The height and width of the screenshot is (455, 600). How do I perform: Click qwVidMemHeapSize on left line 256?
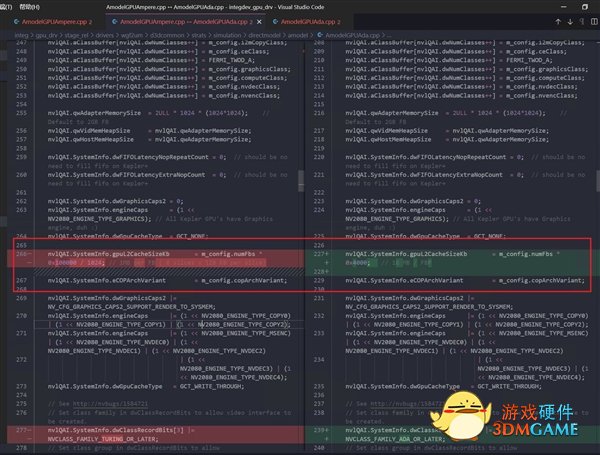(x=101, y=130)
